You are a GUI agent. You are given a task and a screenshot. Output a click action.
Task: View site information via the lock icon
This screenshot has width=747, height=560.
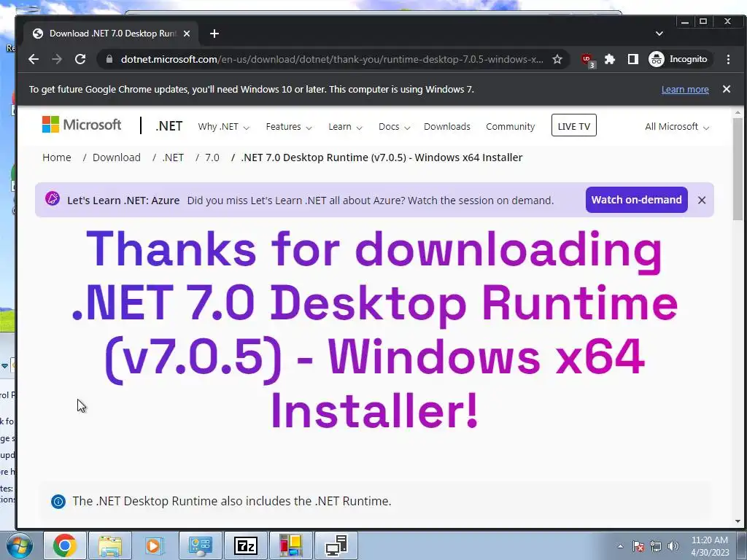(109, 59)
